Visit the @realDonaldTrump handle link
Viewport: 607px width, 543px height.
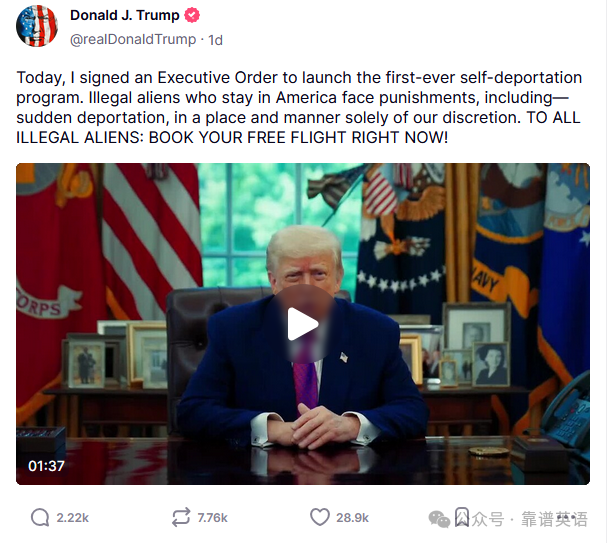(x=133, y=39)
